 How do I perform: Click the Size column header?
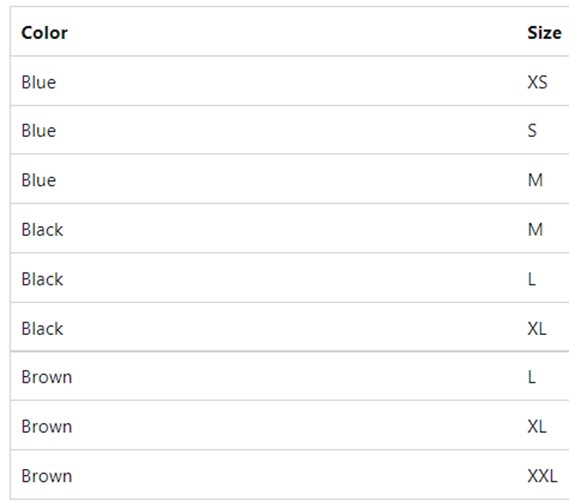point(544,33)
